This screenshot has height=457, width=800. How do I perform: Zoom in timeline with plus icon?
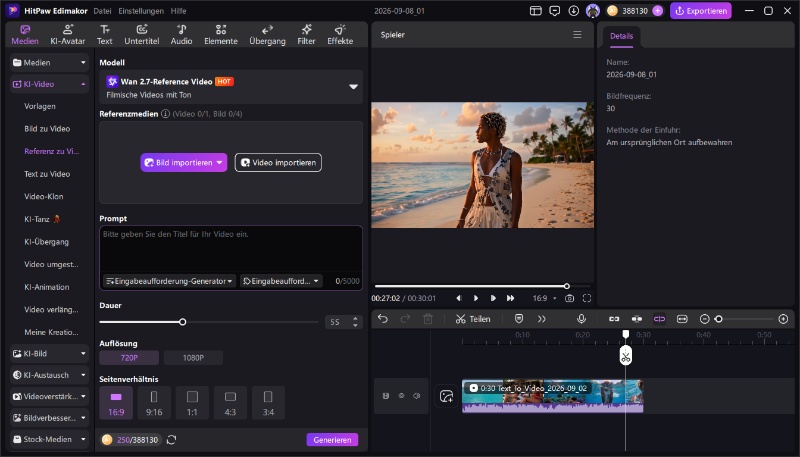tap(783, 319)
